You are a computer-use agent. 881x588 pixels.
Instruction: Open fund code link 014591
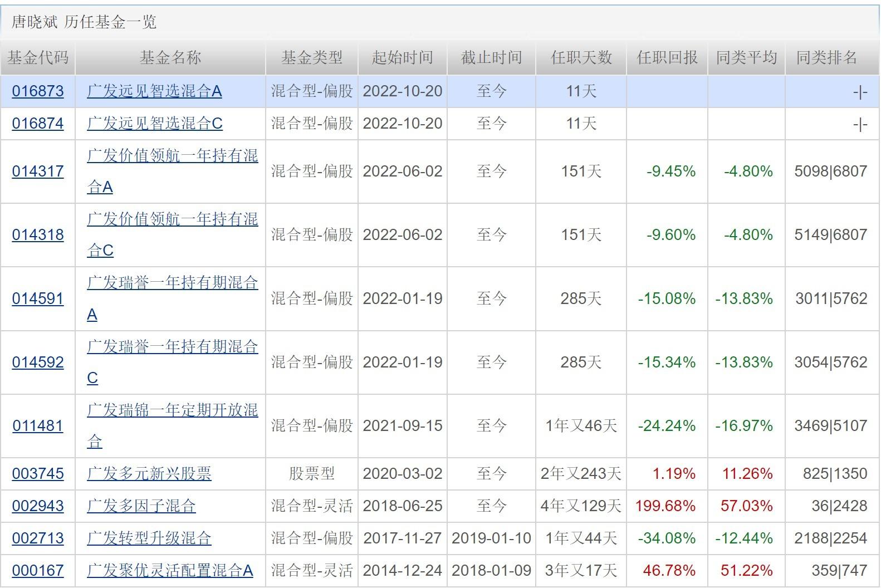[38, 299]
